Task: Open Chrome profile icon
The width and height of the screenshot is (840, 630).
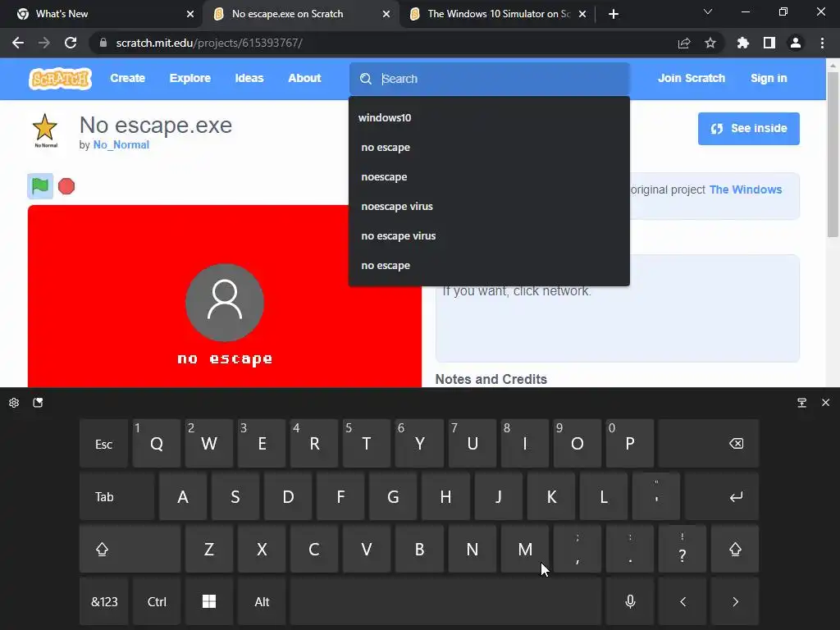Action: 796,43
